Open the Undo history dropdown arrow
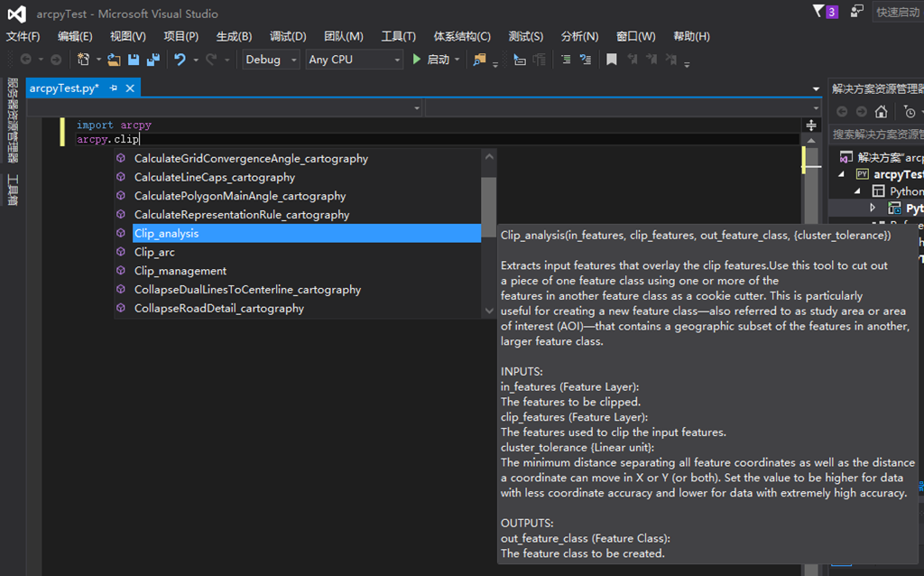 (x=196, y=60)
